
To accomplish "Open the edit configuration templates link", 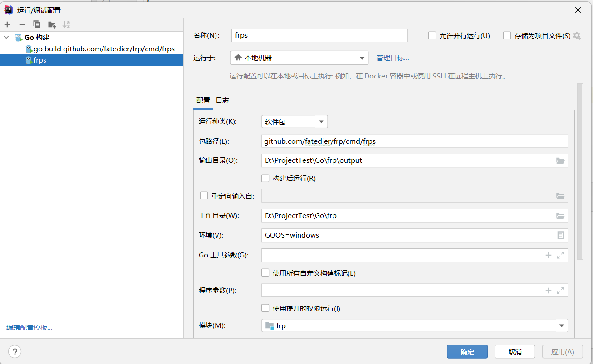I will tap(29, 327).
